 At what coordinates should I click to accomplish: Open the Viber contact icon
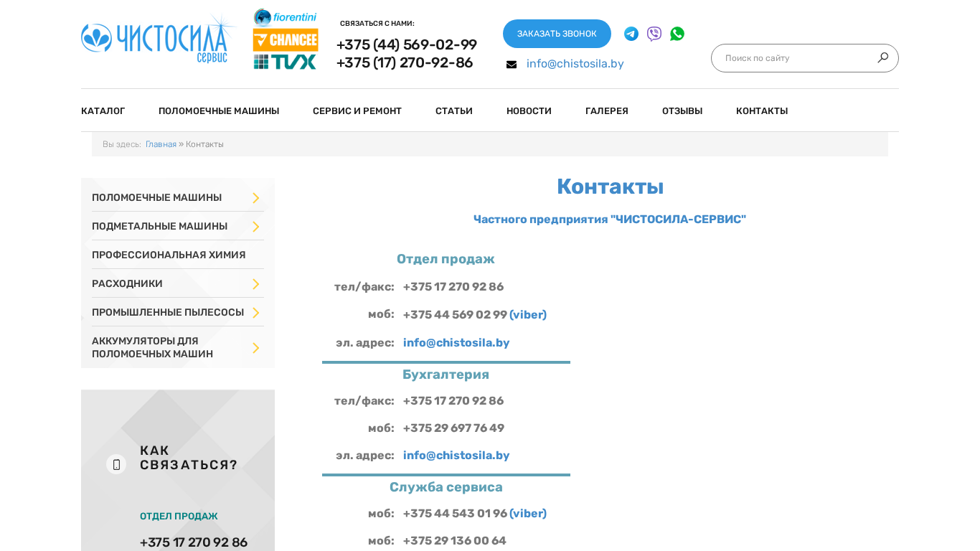coord(654,34)
